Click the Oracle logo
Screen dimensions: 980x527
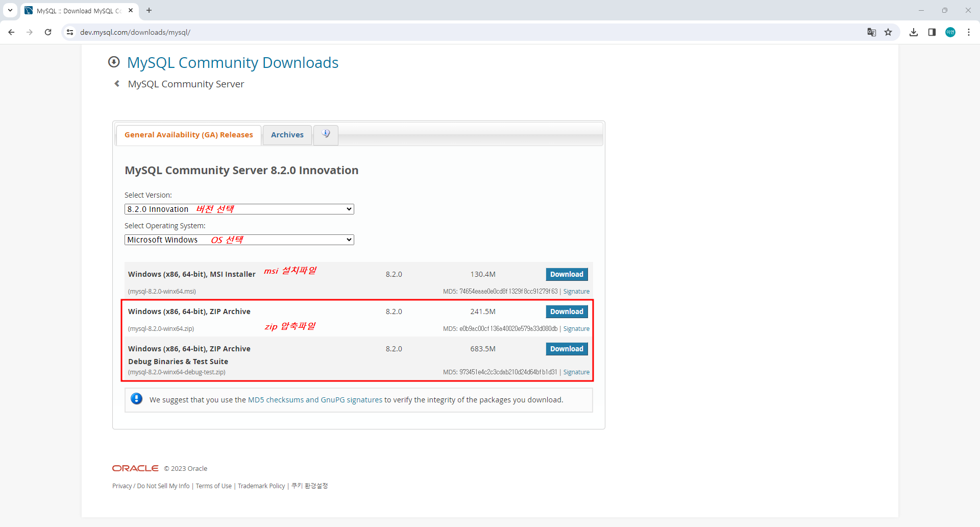pyautogui.click(x=135, y=468)
